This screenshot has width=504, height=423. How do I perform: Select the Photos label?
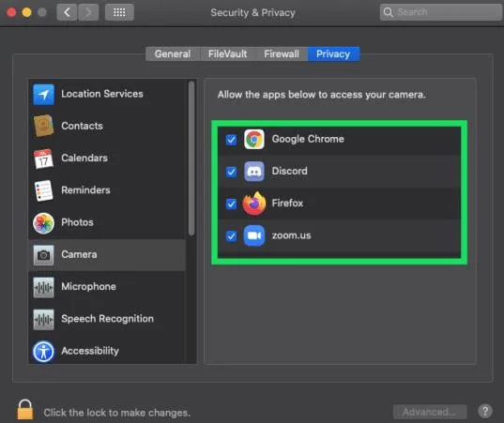(77, 222)
